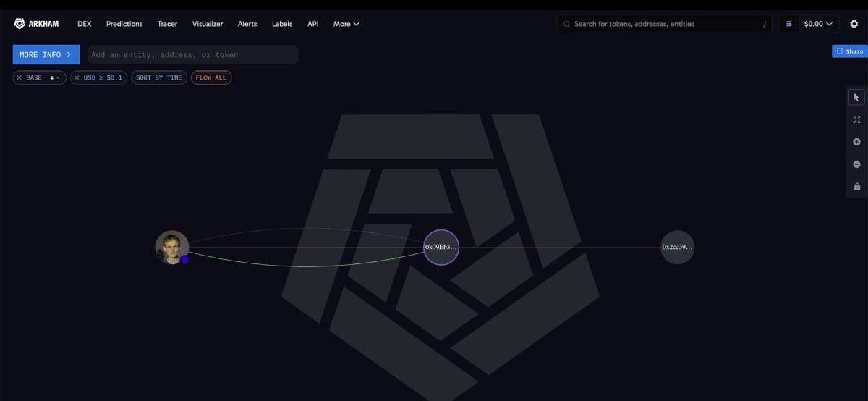The image size is (868, 401).
Task: Toggle the FLOW ALL filter
Action: tap(211, 77)
